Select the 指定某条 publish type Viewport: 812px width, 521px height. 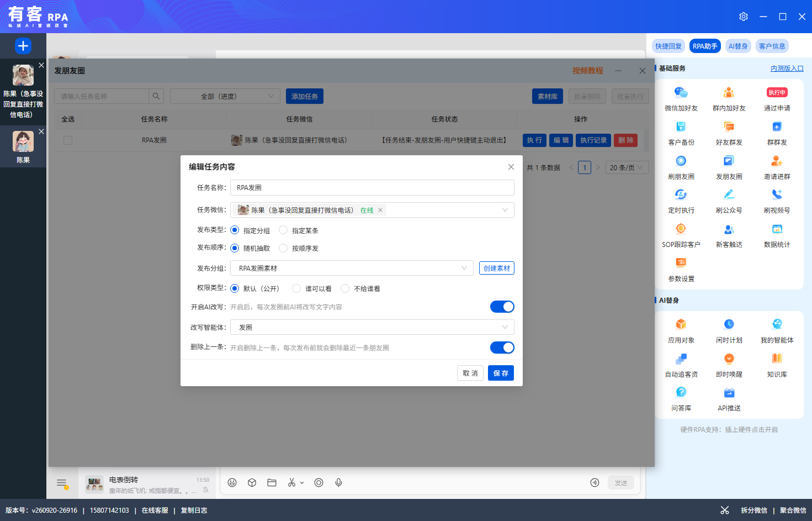coord(283,230)
